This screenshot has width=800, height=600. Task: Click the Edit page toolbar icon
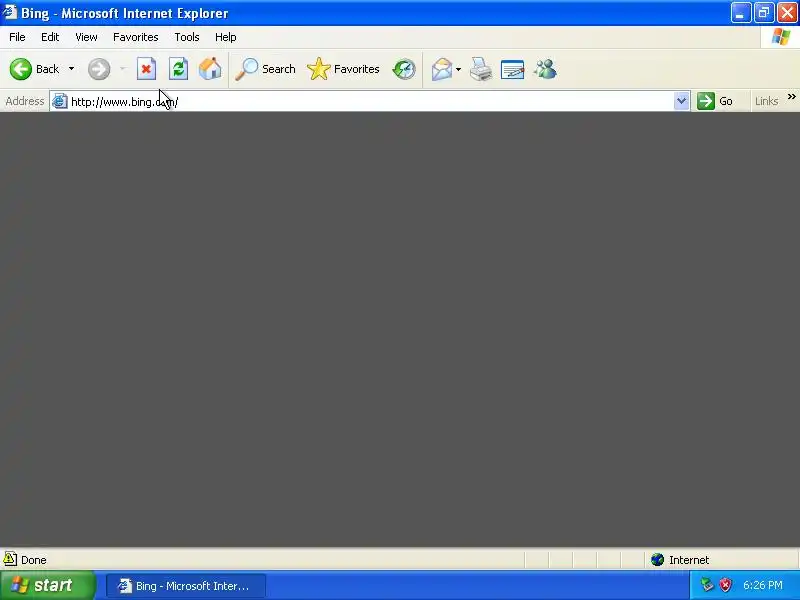(x=513, y=69)
